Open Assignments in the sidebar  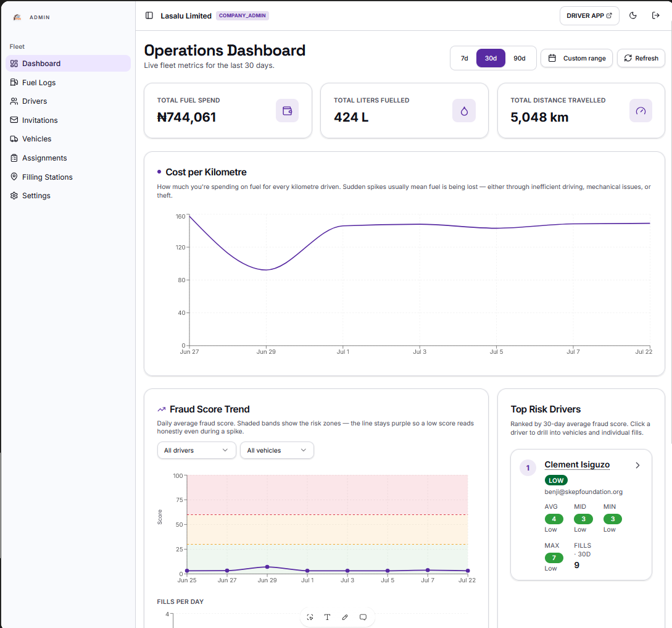coord(68,158)
